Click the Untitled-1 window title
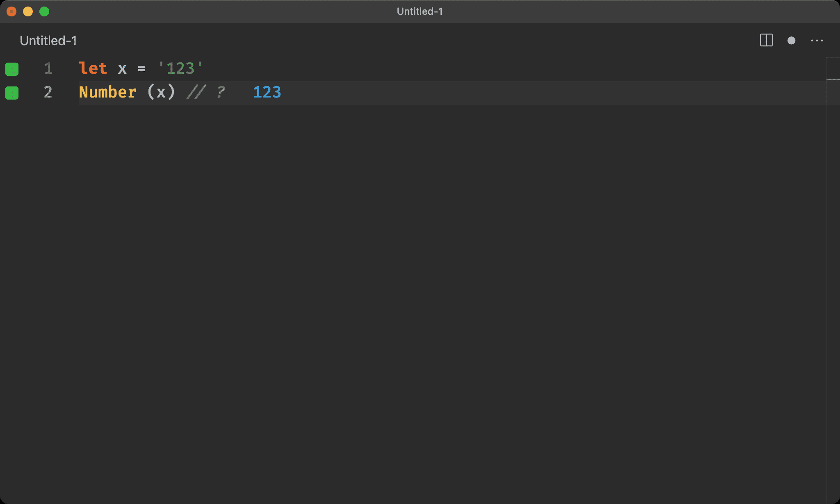Viewport: 840px width, 504px height. click(x=420, y=11)
